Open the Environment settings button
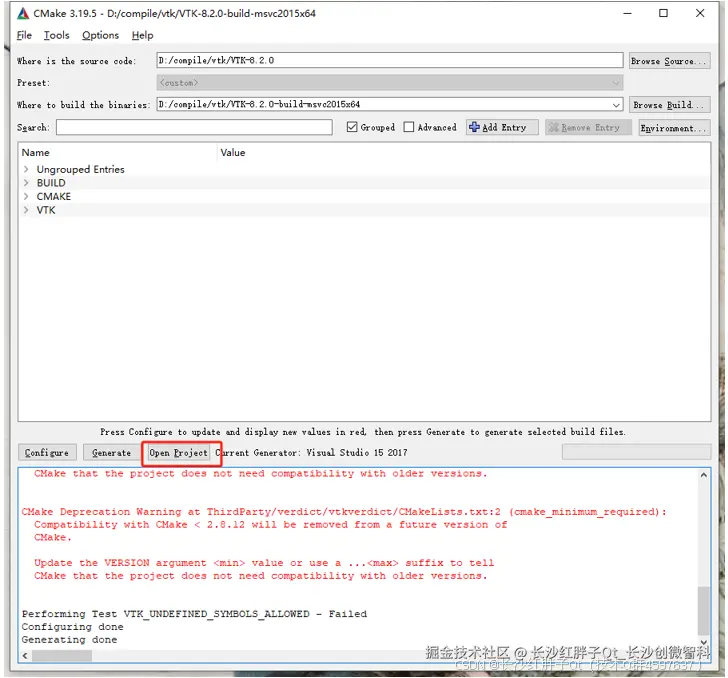Viewport: 728px width, 678px height. 674,128
